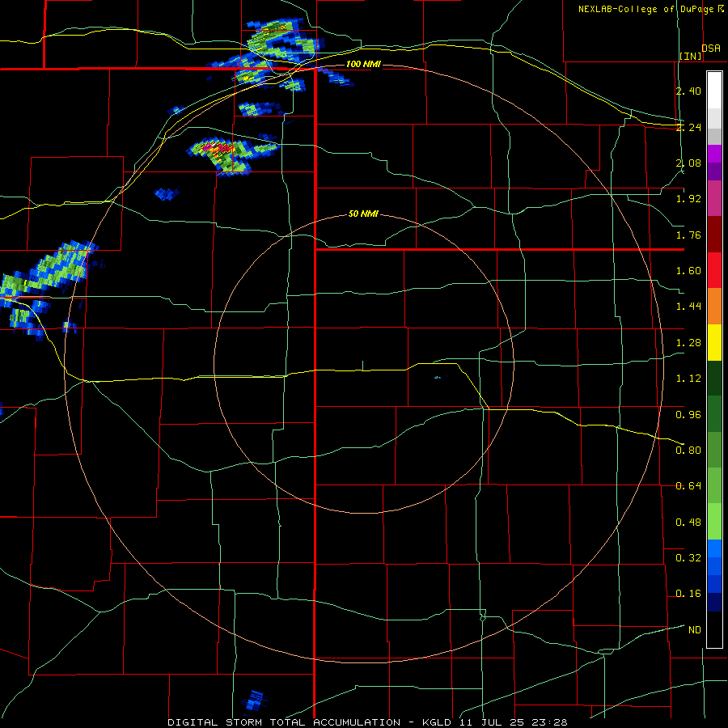Image resolution: width=728 pixels, height=728 pixels.
Task: Click the 0.32 legend value
Action: (688, 557)
